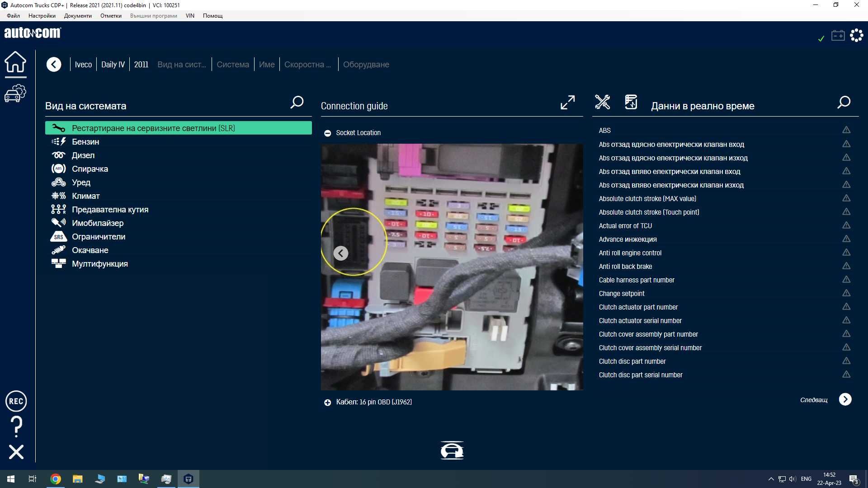Click the Оборудване breadcrumb step
868x488 pixels.
click(366, 65)
